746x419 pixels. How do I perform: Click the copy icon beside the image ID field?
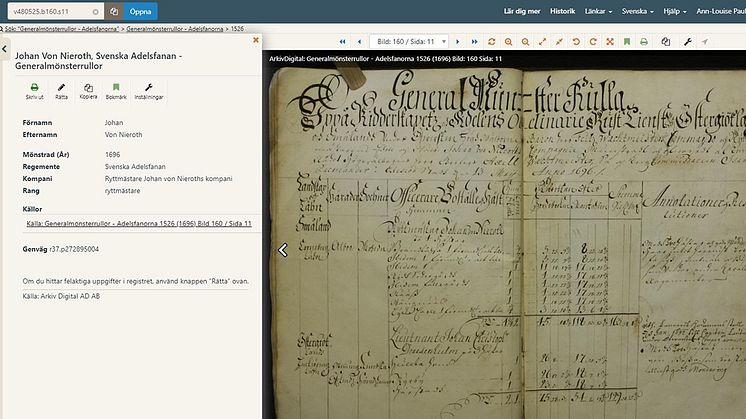click(114, 11)
